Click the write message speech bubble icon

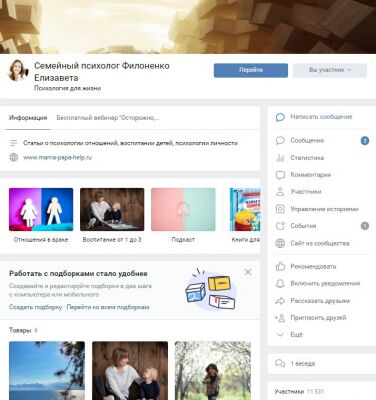coord(280,117)
